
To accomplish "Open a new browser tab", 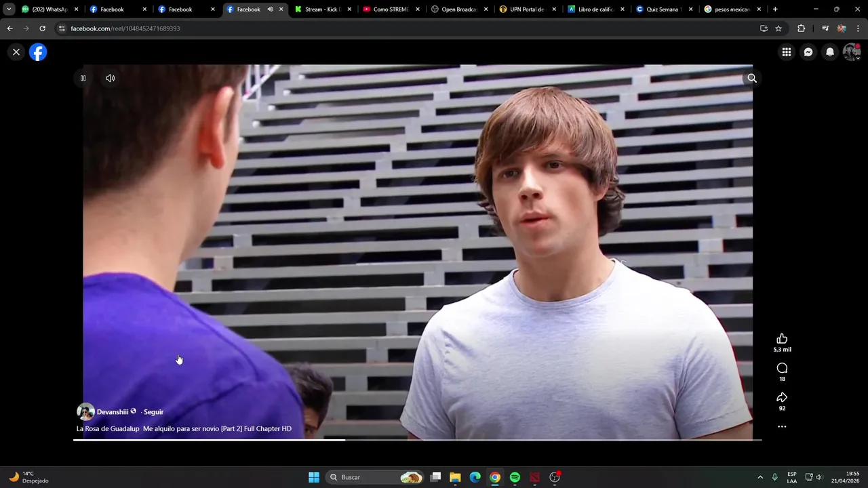I will tap(775, 9).
